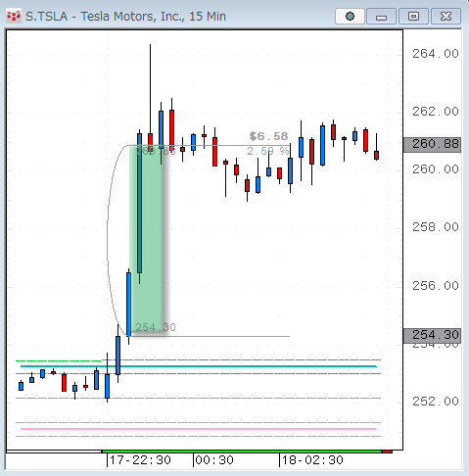Maximize the TSLA chart window
Screen dimensions: 469x476
pos(413,17)
